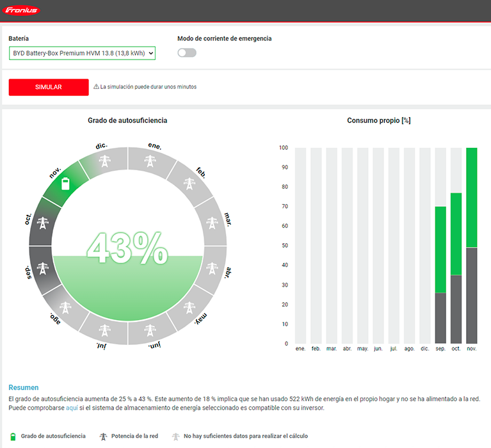Image resolution: width=491 pixels, height=448 pixels.
Task: Click the warning triangle beside simulation notice
Action: tap(96, 87)
